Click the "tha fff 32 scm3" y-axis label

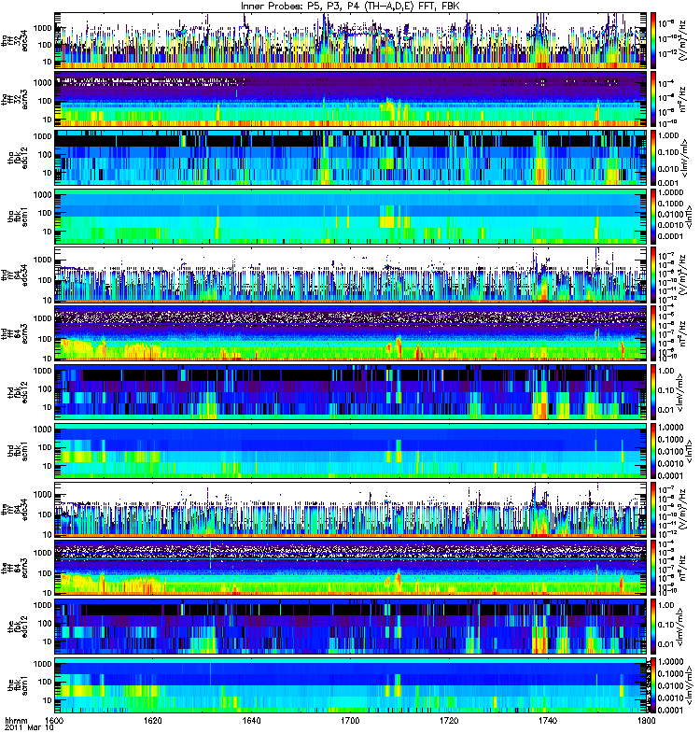[x=15, y=99]
